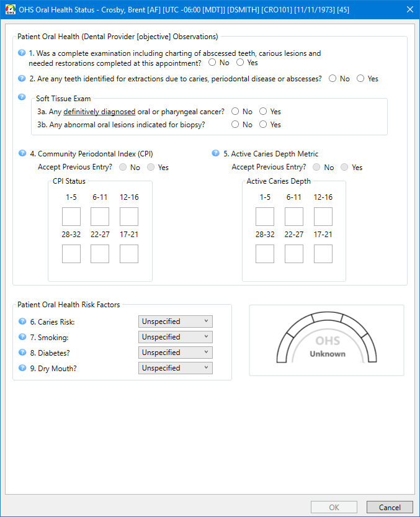Select Yes for oral or pharyngeal cancer
Viewport: 420px width, 517px height.
click(x=263, y=112)
